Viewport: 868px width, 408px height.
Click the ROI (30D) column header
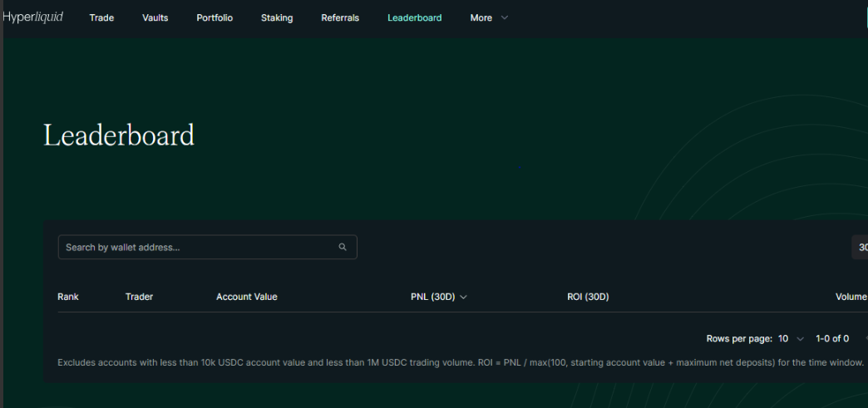click(x=588, y=297)
